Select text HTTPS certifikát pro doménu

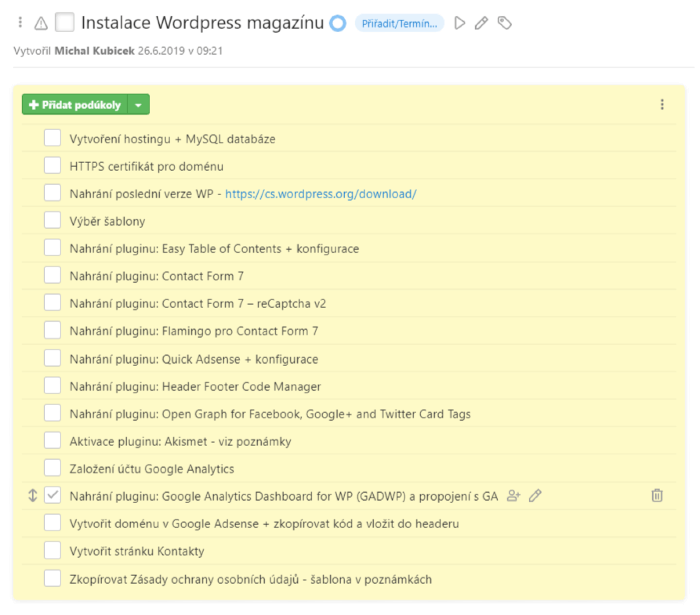(146, 167)
